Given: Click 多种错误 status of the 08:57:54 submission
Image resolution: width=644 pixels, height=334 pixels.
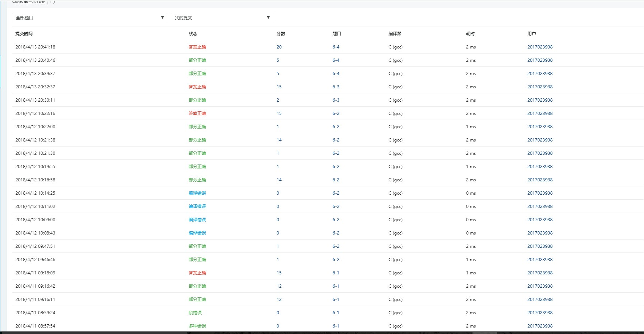Looking at the screenshot, I should click(x=197, y=326).
